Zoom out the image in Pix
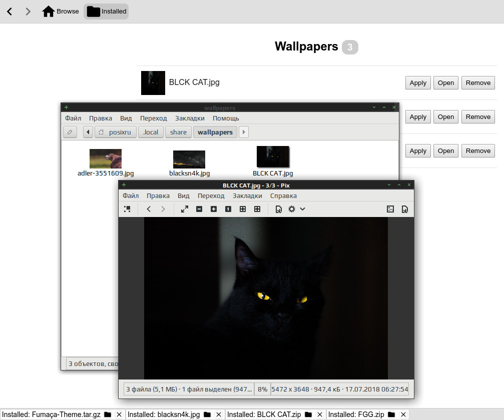The height and width of the screenshot is (420, 504). [199, 209]
